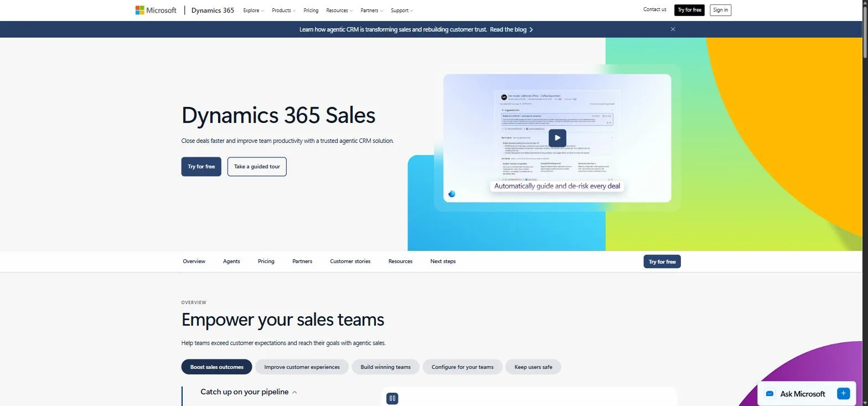The image size is (868, 406).
Task: Click the chevron after Read the blog
Action: point(531,29)
